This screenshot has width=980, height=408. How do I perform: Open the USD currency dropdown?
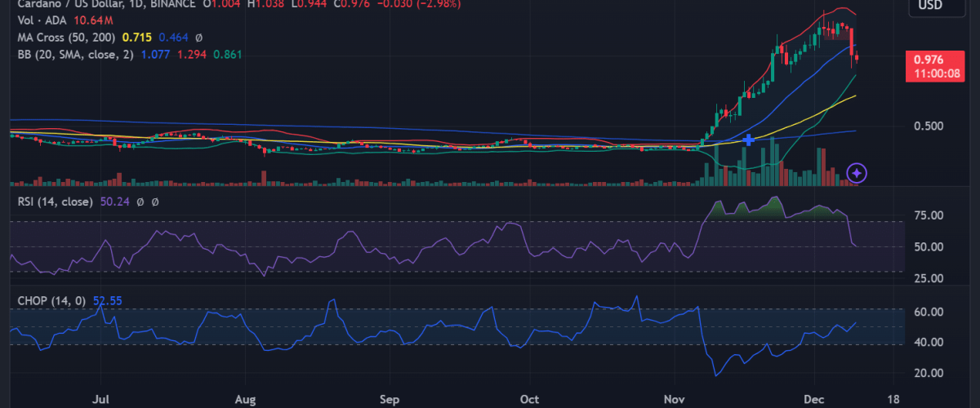pos(930,6)
